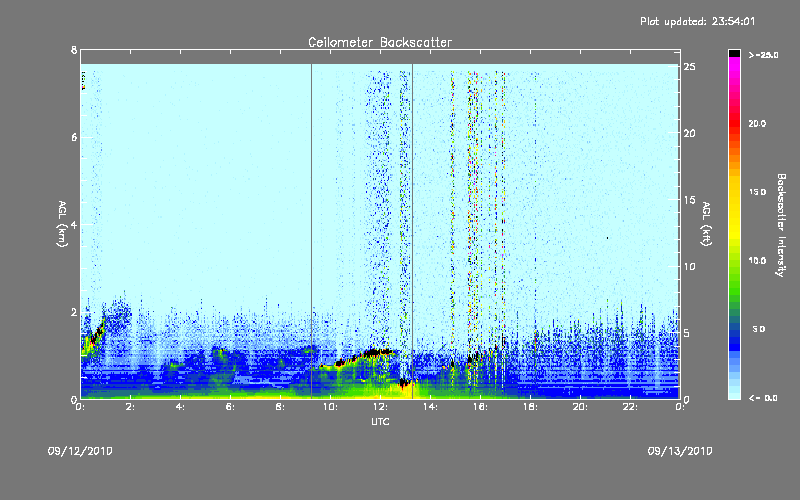Click the dark blue band near 5.0 on colorbar
Screen dimensions: 800x500
734,332
